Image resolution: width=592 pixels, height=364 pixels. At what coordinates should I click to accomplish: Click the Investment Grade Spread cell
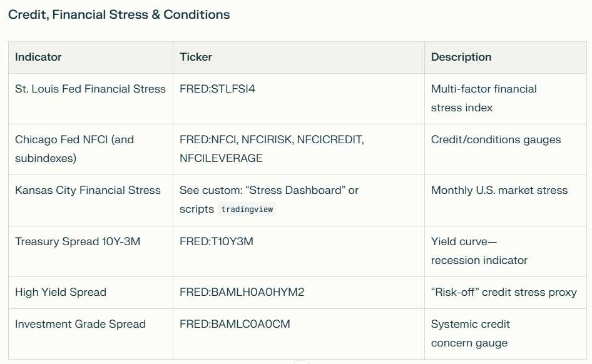(x=80, y=324)
